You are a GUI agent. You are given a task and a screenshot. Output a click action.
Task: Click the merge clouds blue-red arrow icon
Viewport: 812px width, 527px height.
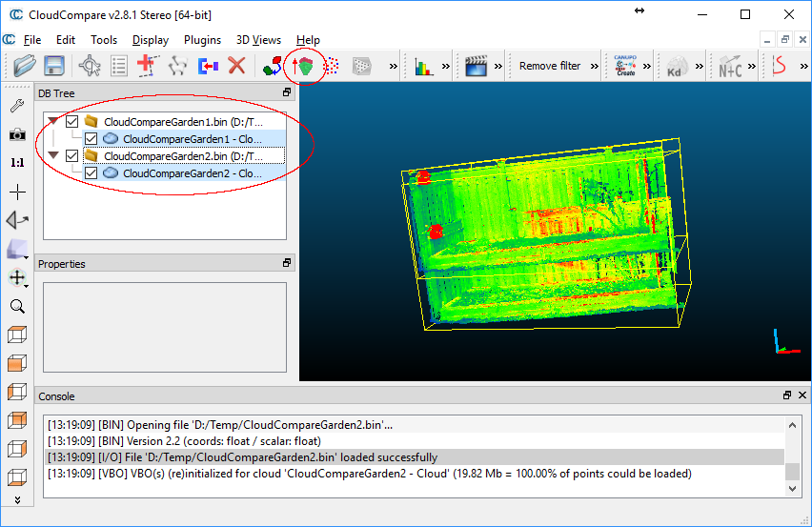208,66
